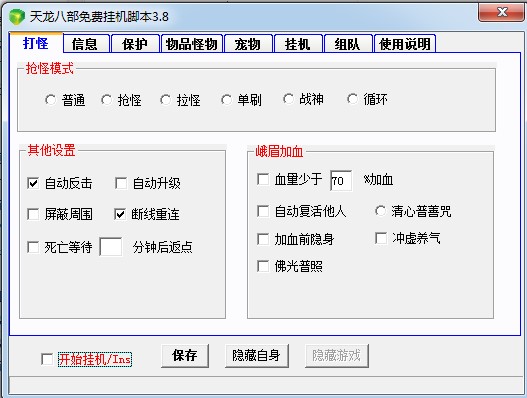Screen dimensions: 527x398
Task: Select the 清心普善咒 radio button
Action: 380,211
